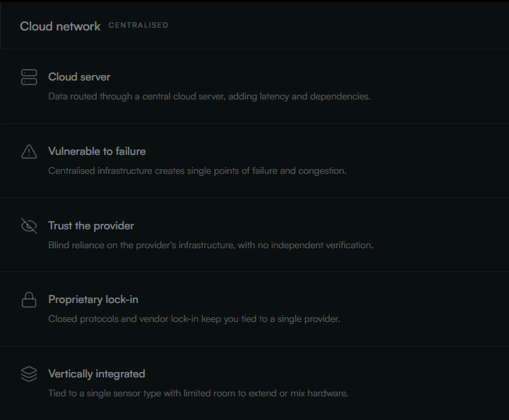Image resolution: width=509 pixels, height=420 pixels.
Task: Click the CENTRALISED badge label
Action: click(139, 25)
